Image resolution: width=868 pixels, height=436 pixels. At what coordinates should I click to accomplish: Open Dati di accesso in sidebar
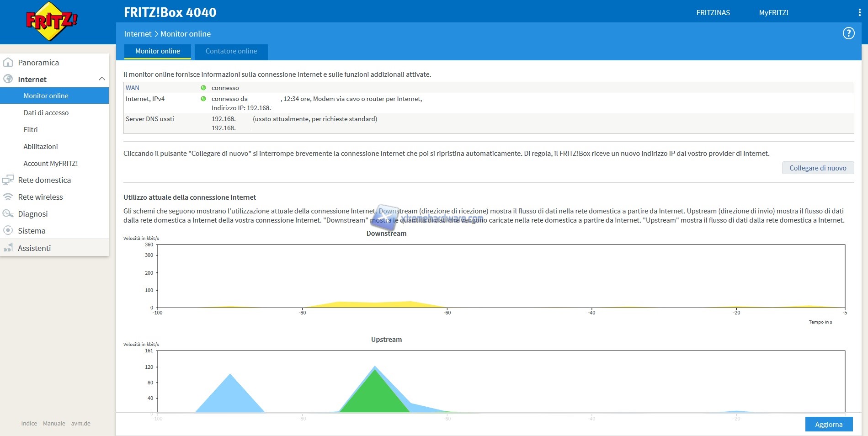click(46, 113)
